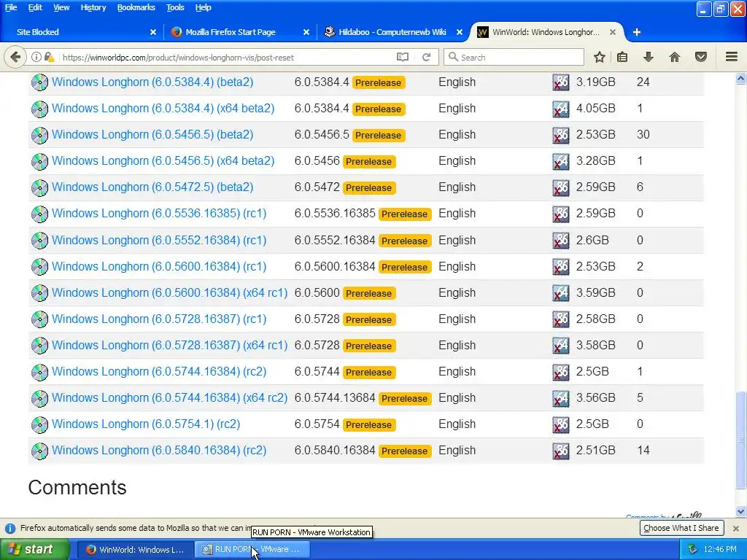Save page to Pocket icon
747x560 pixels.
[x=700, y=57]
